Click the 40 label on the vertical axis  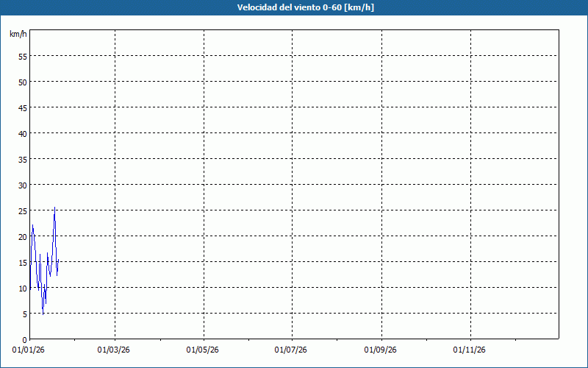coord(22,133)
